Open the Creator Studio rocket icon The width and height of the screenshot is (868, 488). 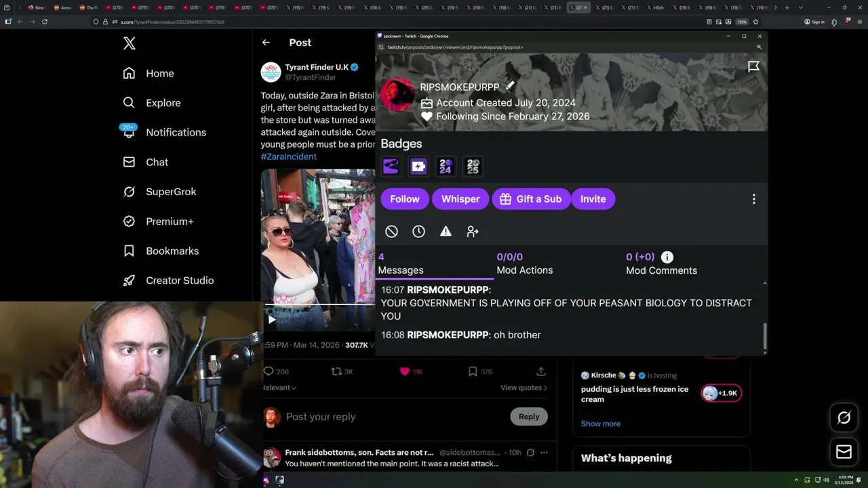click(129, 281)
